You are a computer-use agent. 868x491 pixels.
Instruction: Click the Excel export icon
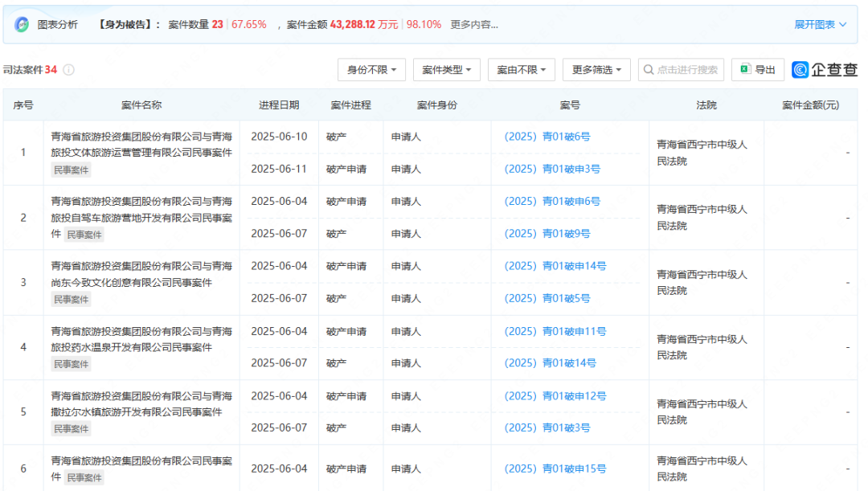pyautogui.click(x=745, y=70)
